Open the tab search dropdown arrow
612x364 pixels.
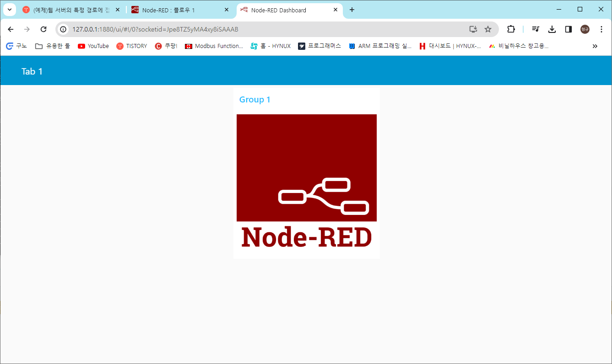point(10,10)
